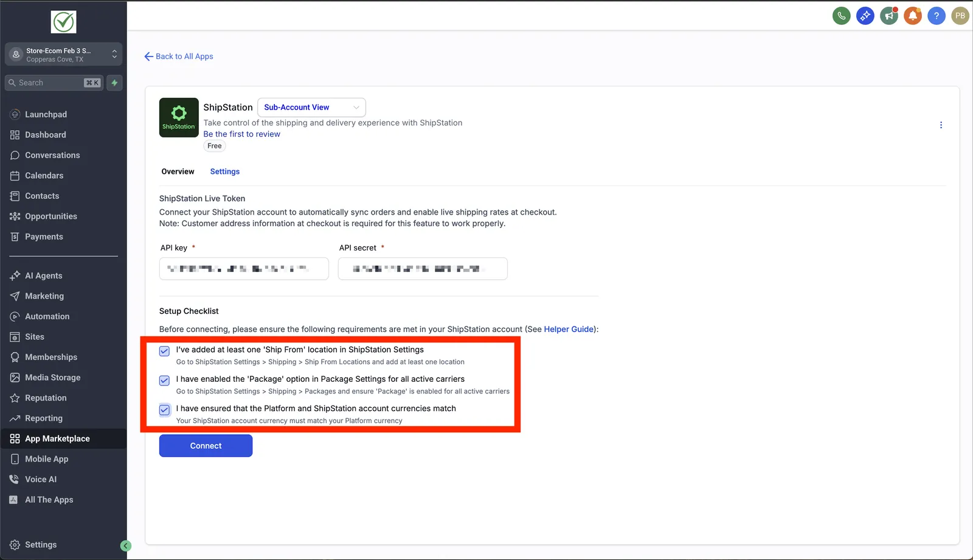Click the API key input field
Image resolution: width=973 pixels, height=560 pixels.
[244, 269]
